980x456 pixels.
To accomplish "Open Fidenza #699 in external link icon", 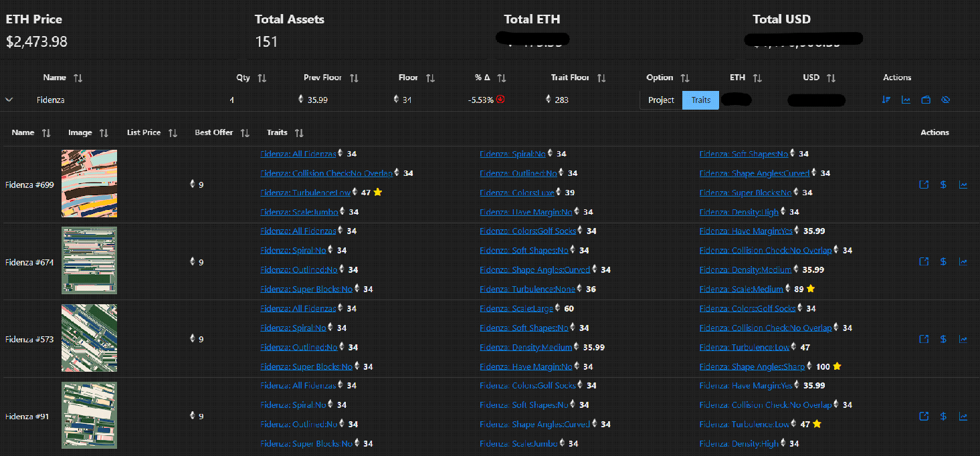I will [x=924, y=185].
